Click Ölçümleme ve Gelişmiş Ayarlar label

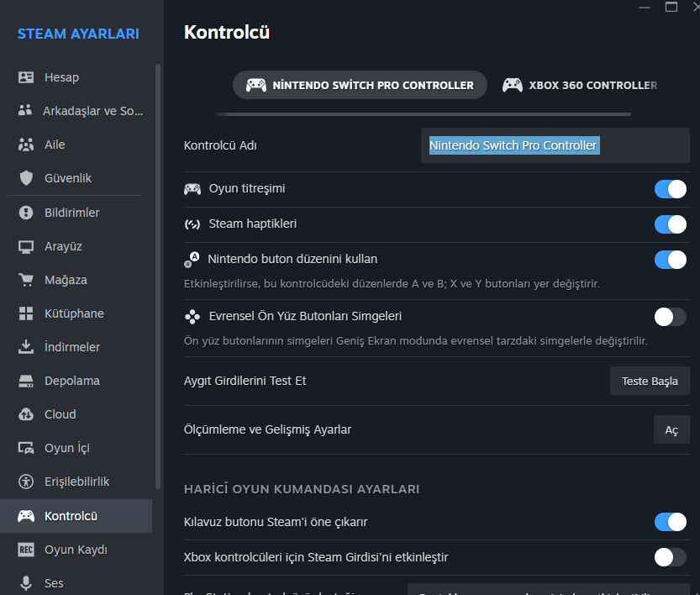pos(267,429)
